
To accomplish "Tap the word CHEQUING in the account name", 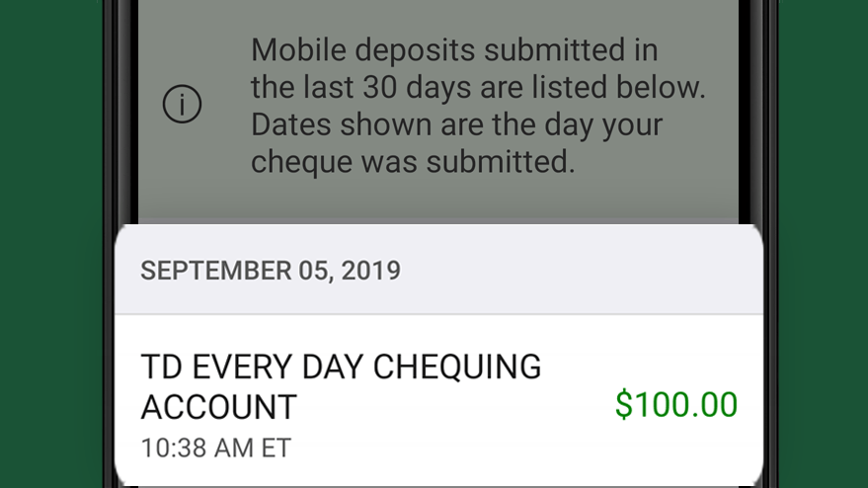I will coord(456,367).
